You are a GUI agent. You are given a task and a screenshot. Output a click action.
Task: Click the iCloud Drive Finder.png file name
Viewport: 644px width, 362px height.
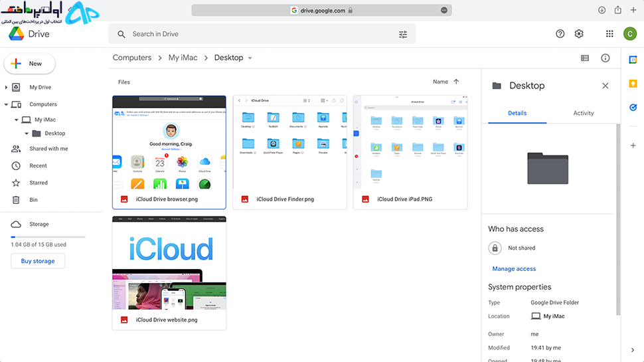pos(285,199)
